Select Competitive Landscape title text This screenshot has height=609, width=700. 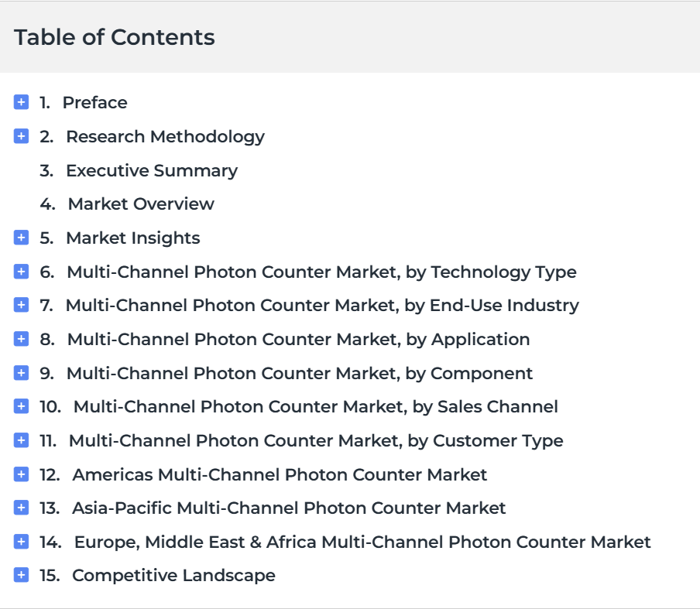(173, 576)
